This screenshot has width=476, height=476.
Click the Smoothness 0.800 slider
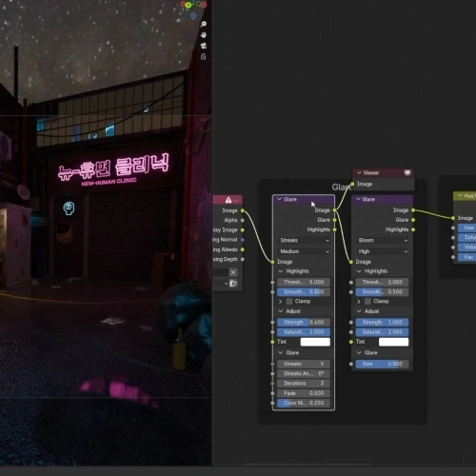304,292
